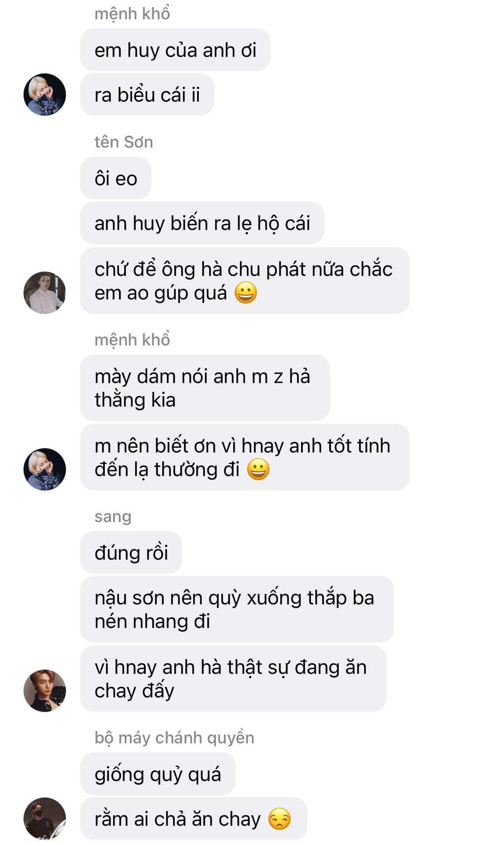Tap the 'đúng rồi' message bubble
The image size is (504, 845).
point(131,552)
